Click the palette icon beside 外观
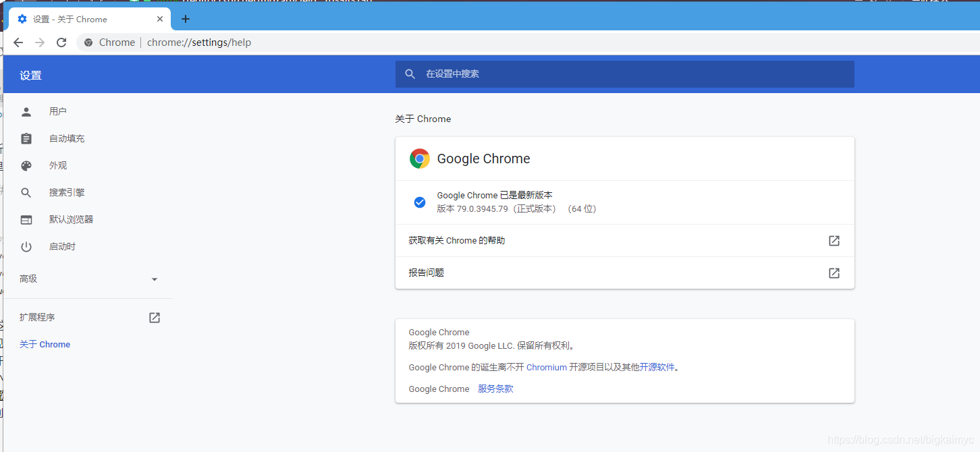This screenshot has height=452, width=980. pyautogui.click(x=26, y=165)
